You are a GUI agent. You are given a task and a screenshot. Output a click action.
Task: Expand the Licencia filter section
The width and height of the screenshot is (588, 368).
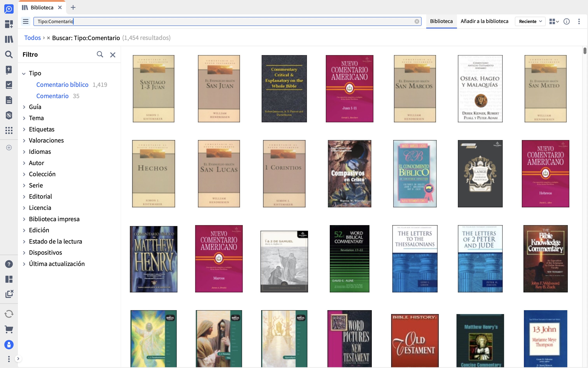coord(24,208)
